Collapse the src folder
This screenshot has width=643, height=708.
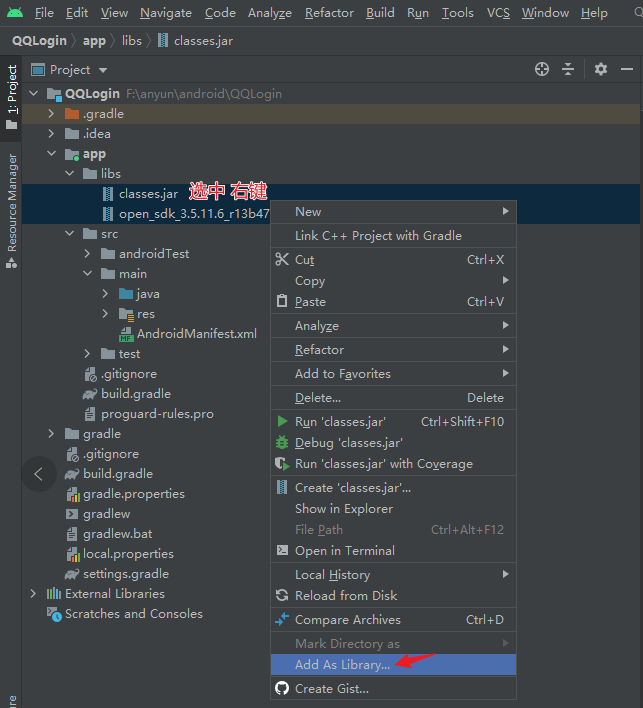70,233
